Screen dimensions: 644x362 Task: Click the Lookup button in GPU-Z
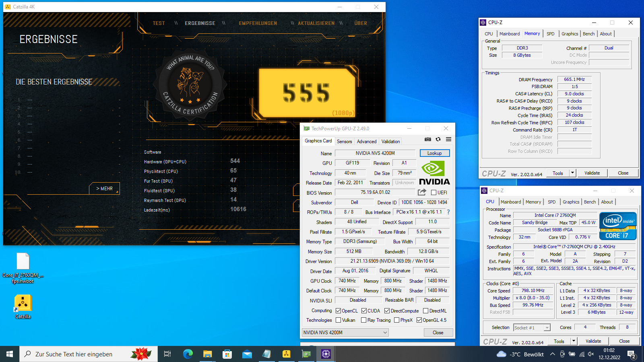[434, 153]
